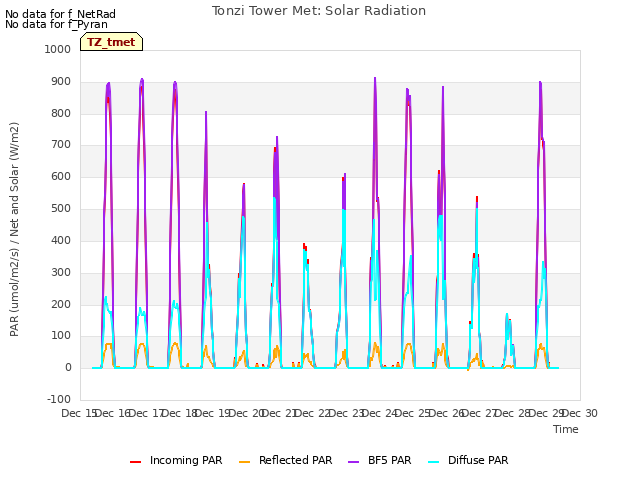640x480 pixels.
Task: Click the y-axis label 'PAR (umol/m2/s) / Net and Solar (W/m2)'
Action: coord(14,229)
